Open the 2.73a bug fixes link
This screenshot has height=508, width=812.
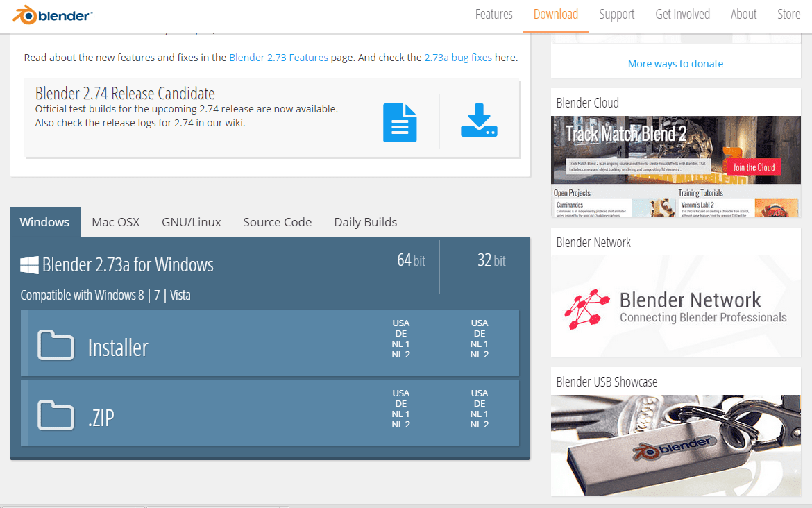click(x=458, y=58)
